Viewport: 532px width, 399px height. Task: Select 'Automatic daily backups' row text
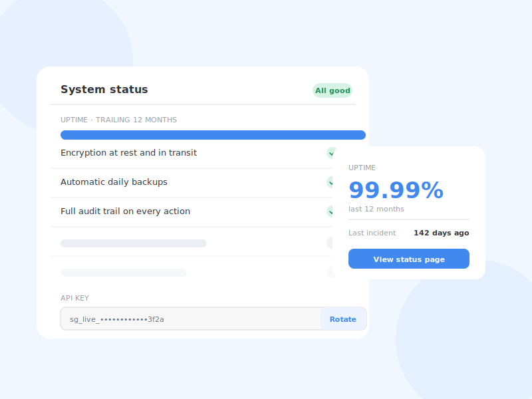click(114, 182)
